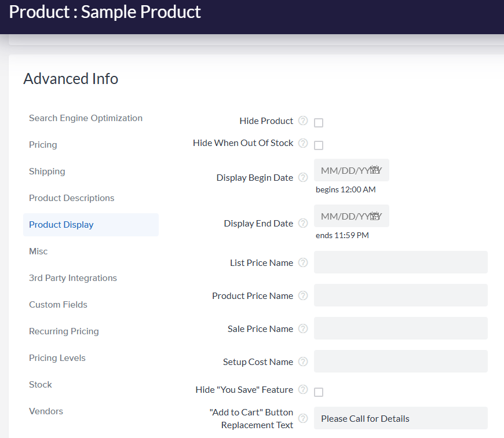Open the Display Begin Date help icon
Screen dimensions: 504x438
[302, 178]
